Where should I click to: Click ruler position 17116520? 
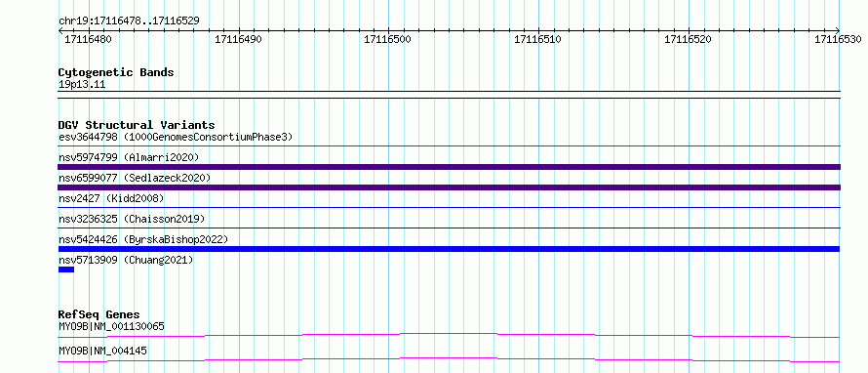point(689,39)
